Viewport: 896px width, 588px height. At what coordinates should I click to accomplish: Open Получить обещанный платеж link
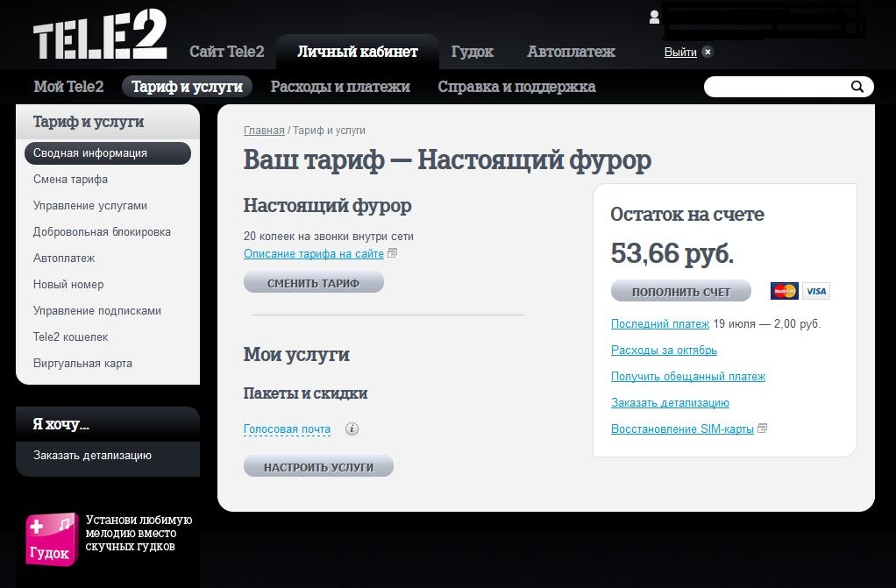coord(688,377)
